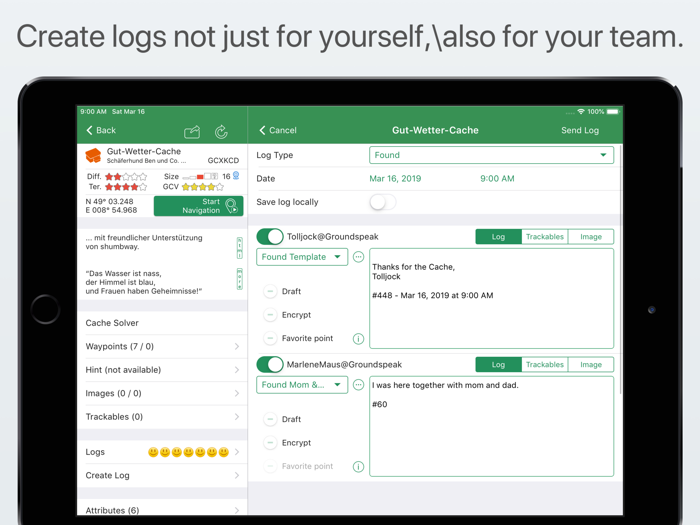This screenshot has width=700, height=525.
Task: Open the Found Template dropdown
Action: [302, 257]
